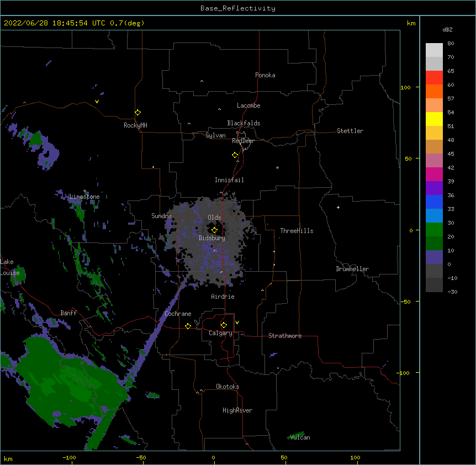476x465 pixels.
Task: Click the white caret marker southwest of Ponoka
Action: click(x=202, y=81)
